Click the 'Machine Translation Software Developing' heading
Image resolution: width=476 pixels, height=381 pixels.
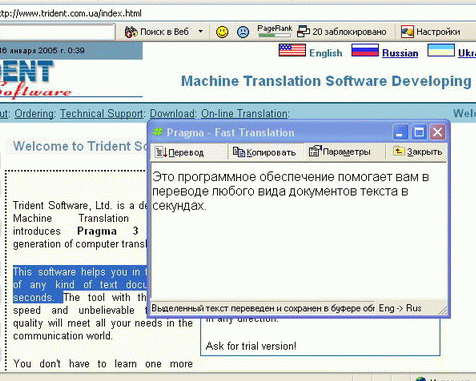tap(326, 81)
